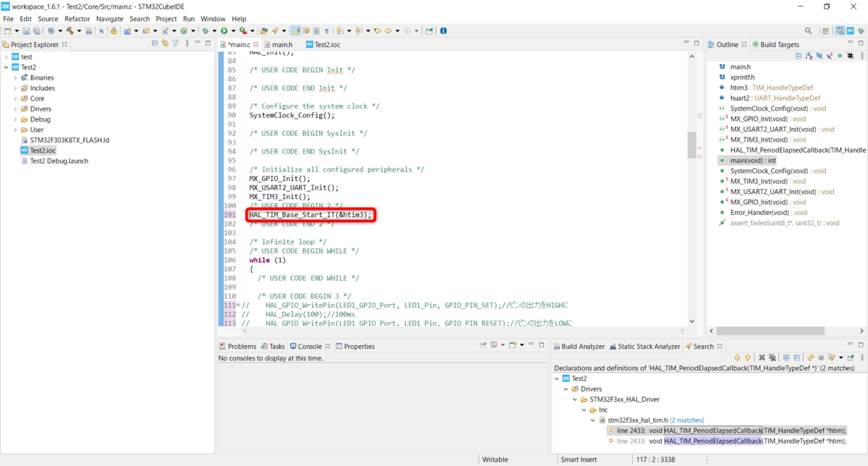The width and height of the screenshot is (868, 466).
Task: Toggle Hide Inactive Elements in Outline
Action: click(x=851, y=55)
